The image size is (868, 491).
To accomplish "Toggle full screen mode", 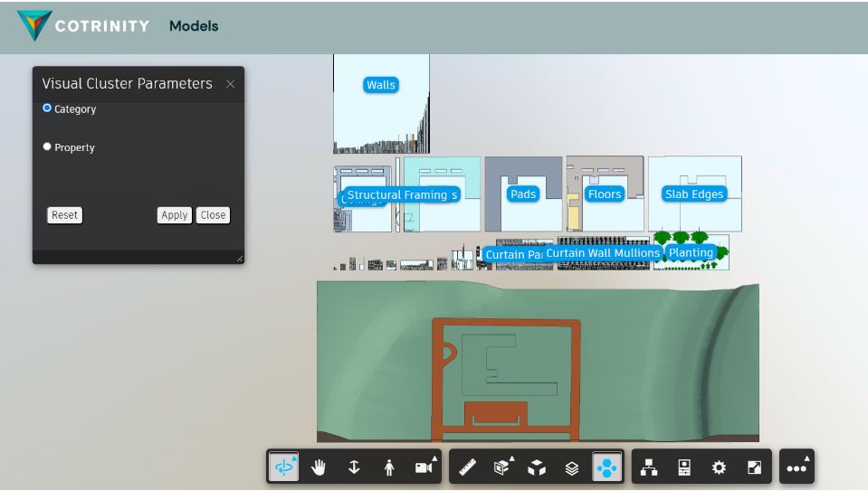I will point(754,467).
